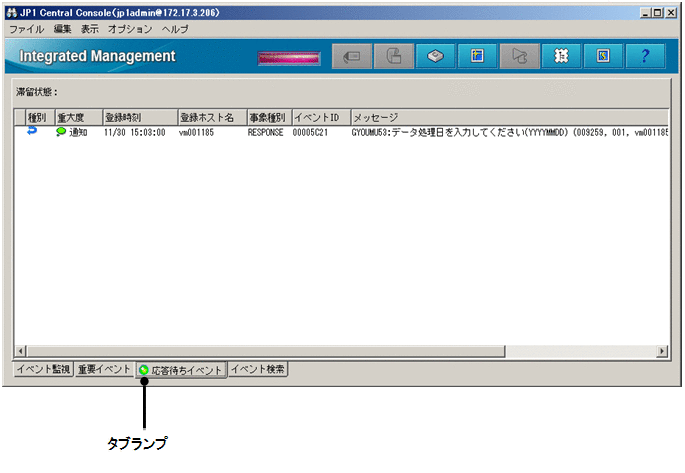Screen dimensions: 685x473
Task: Click the vm001185 host name cell
Action: tap(197, 132)
